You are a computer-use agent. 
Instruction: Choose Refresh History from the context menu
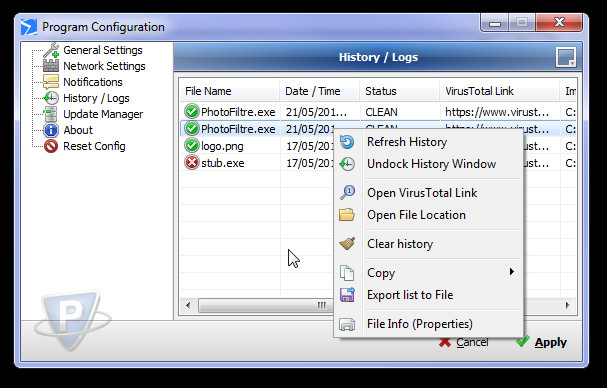point(429,142)
